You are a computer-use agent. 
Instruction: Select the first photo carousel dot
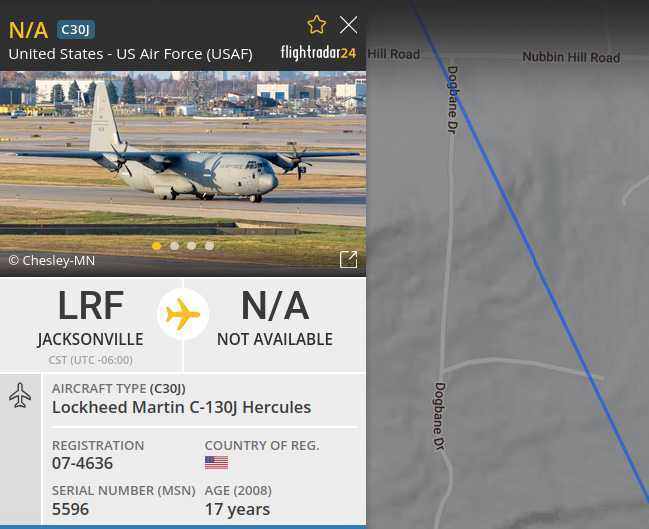(x=156, y=246)
